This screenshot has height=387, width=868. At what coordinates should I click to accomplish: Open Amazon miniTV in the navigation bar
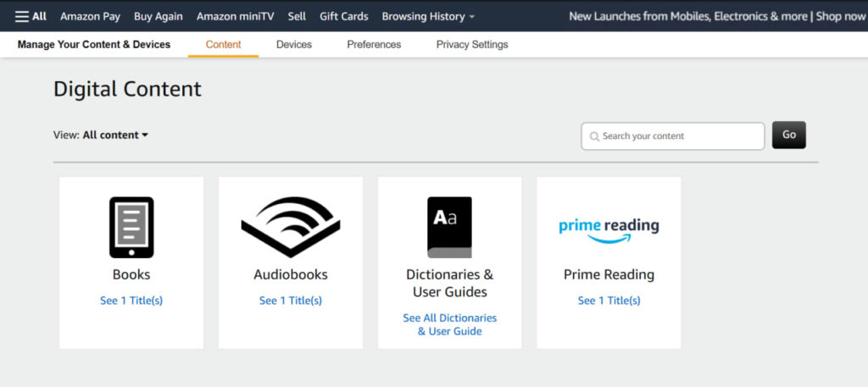pyautogui.click(x=236, y=17)
